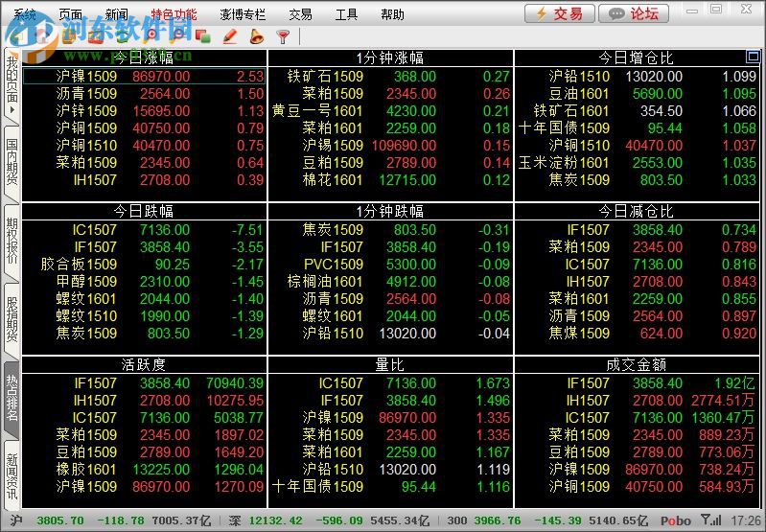Click the 300 index 3966.76 in status bar
Viewport: 766px width, 532px height.
point(497,520)
